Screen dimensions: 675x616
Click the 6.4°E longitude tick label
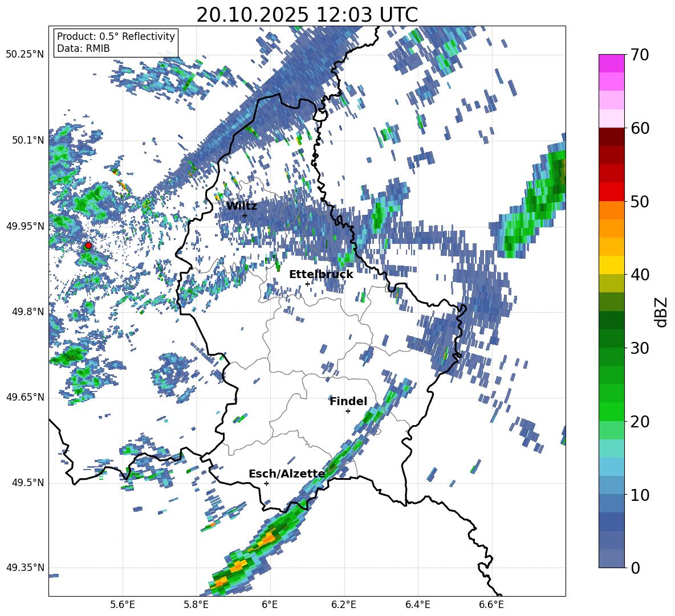coord(417,605)
